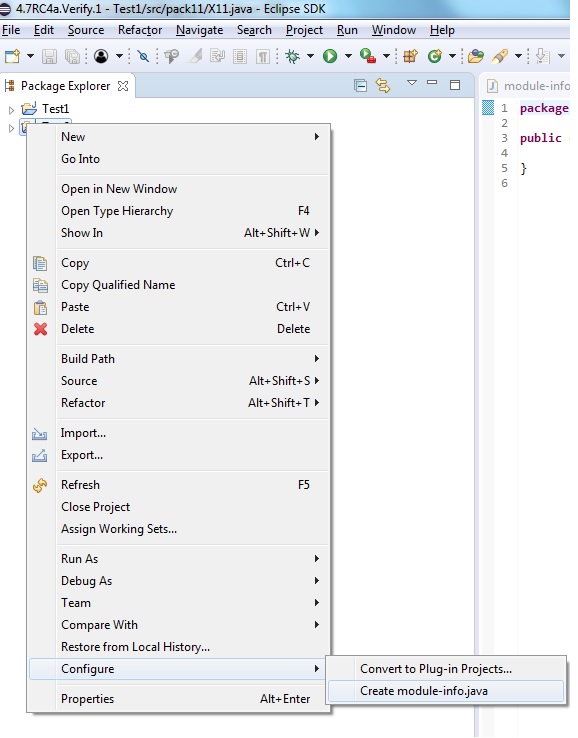578x738 pixels.
Task: Select Open in New Window
Action: [x=179, y=189]
